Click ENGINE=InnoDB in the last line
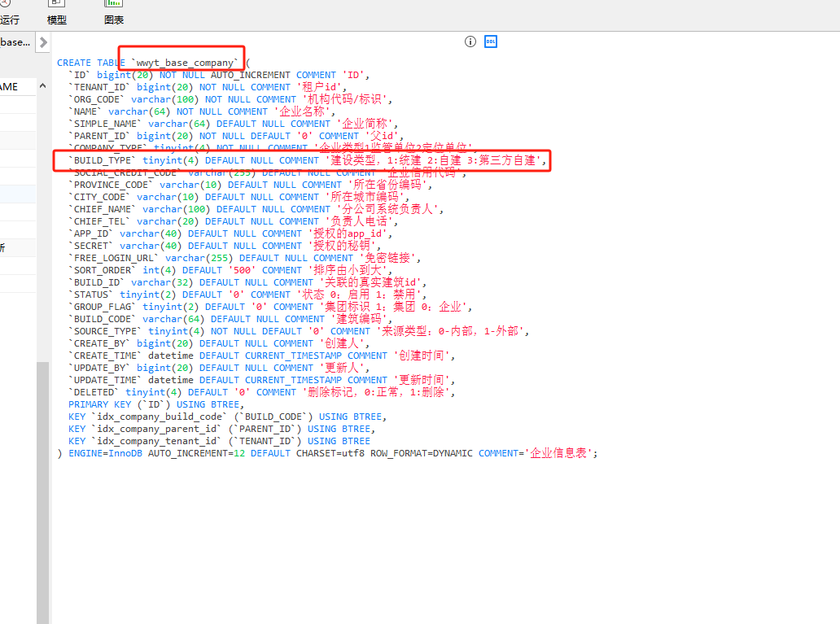The height and width of the screenshot is (624, 840). point(106,454)
